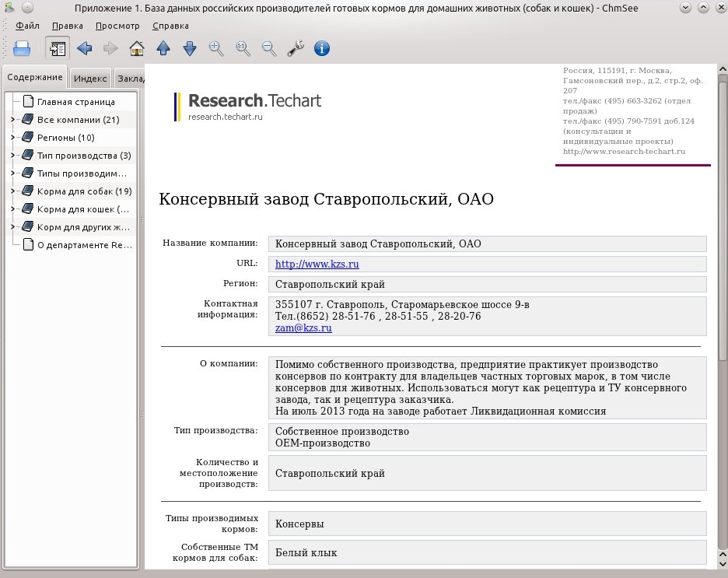Expand the Типы производим… node
The width and height of the screenshot is (728, 578).
[x=12, y=173]
